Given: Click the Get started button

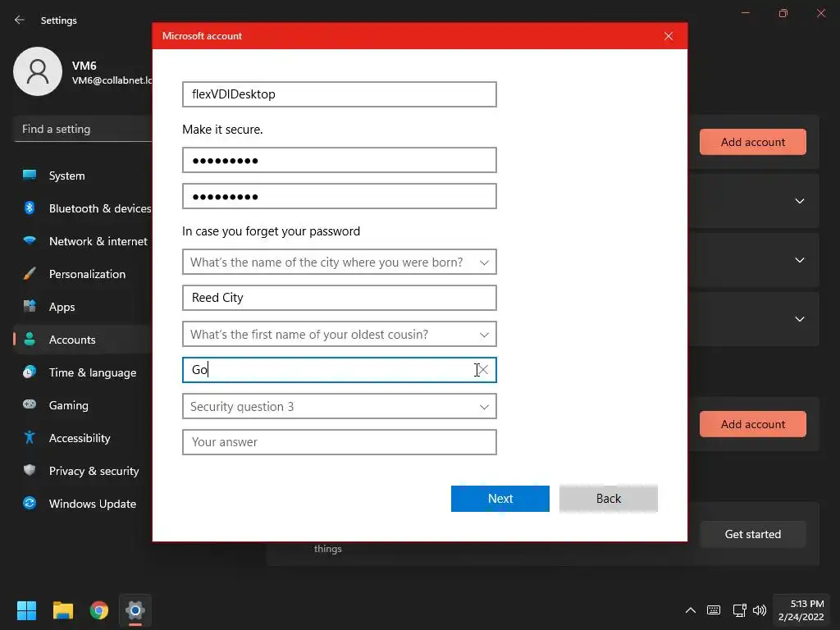Looking at the screenshot, I should [x=753, y=534].
